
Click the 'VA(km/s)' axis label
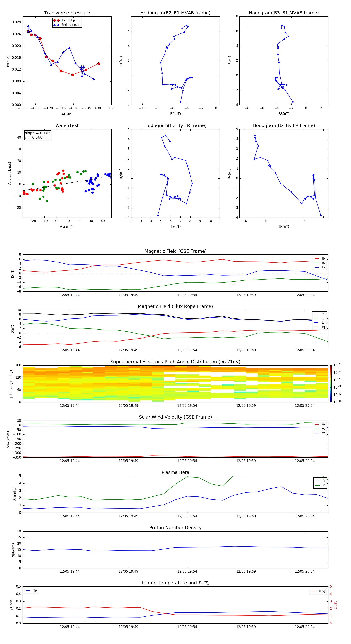(x=67, y=227)
